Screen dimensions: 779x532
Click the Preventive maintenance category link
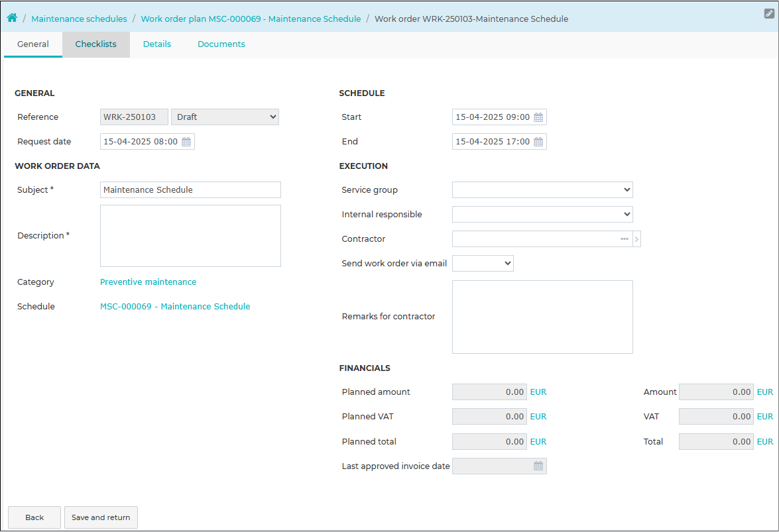[148, 282]
